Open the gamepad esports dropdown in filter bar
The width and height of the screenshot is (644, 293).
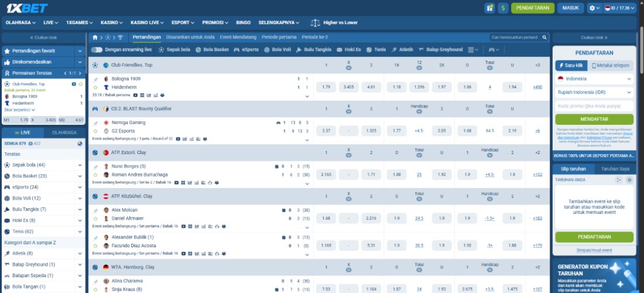(x=494, y=50)
